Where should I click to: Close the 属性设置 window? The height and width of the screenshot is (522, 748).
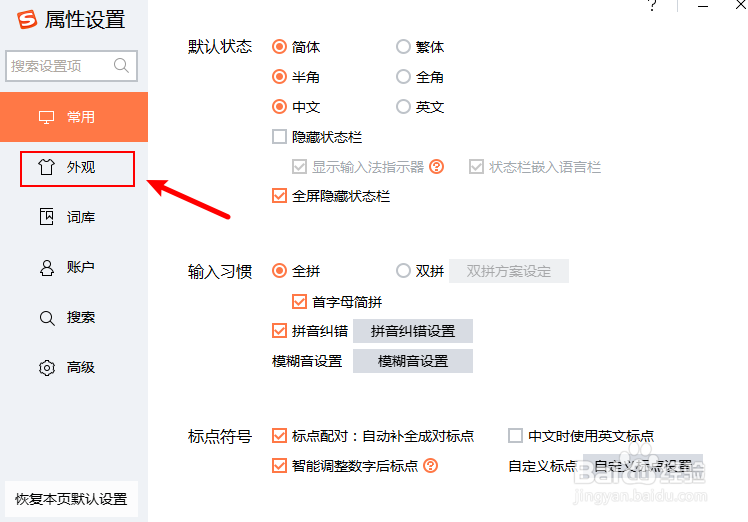[740, 5]
